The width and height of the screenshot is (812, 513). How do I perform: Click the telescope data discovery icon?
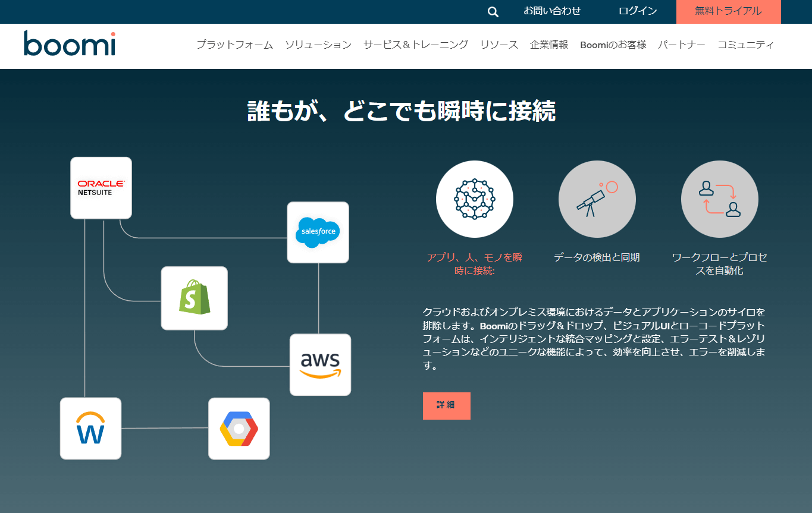tap(597, 199)
